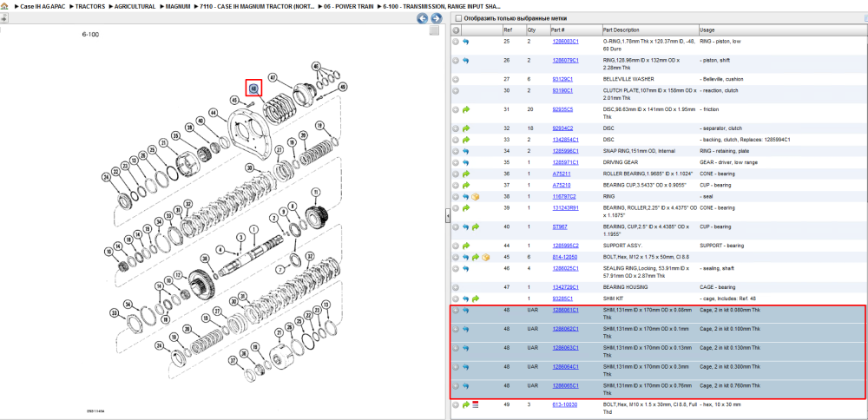
Task: Open MAGNUM breadcrumb
Action: pos(178,7)
